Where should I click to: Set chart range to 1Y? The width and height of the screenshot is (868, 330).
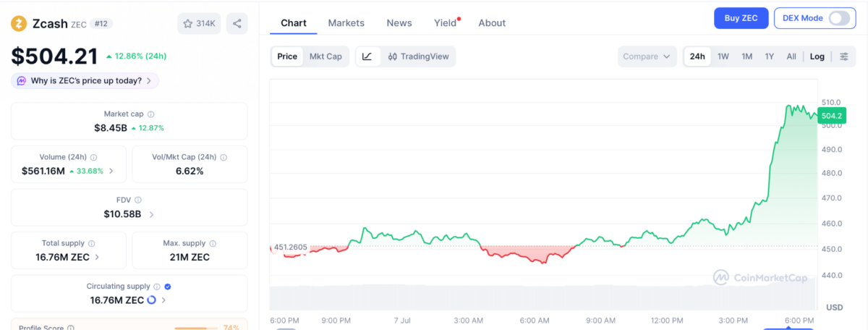[770, 56]
